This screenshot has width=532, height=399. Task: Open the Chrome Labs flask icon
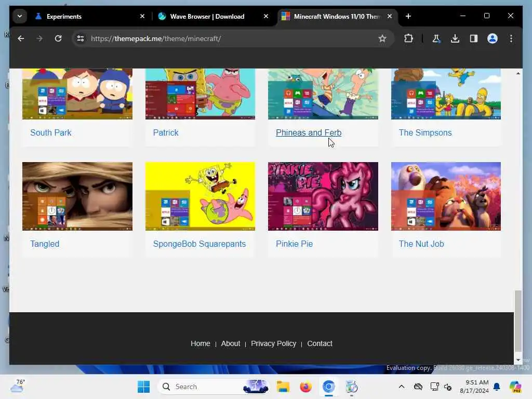tap(436, 38)
